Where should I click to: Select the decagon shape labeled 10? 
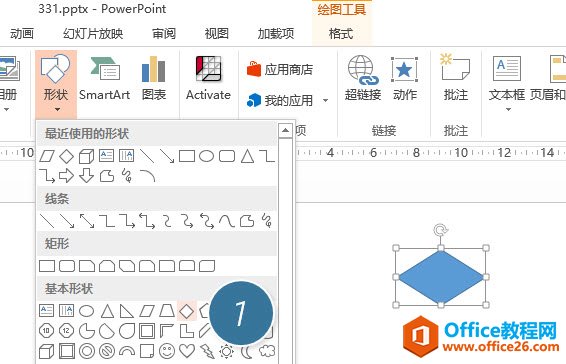click(x=47, y=331)
